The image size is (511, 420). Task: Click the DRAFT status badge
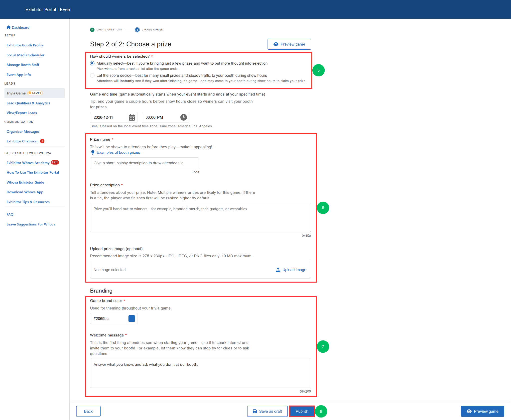(x=35, y=93)
